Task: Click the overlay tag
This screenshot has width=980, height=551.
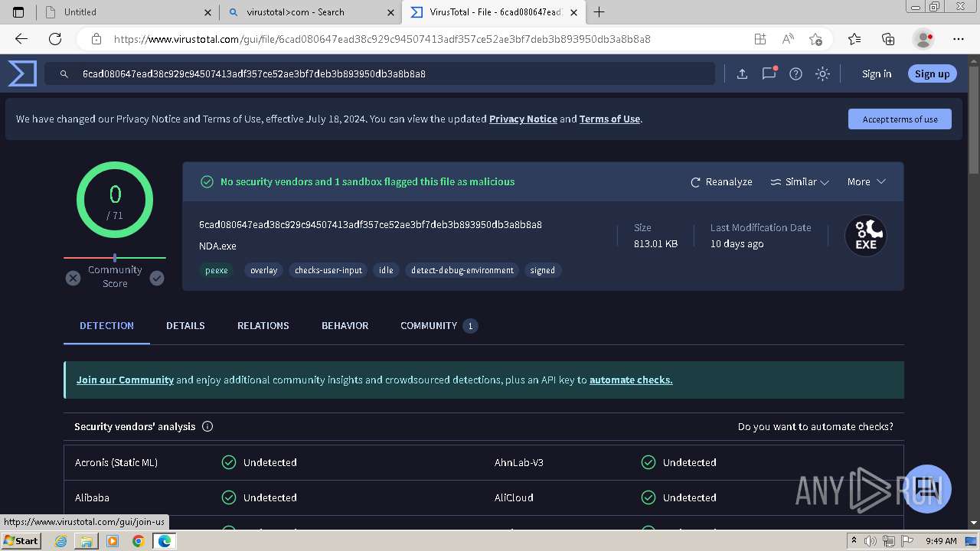Action: [x=264, y=270]
